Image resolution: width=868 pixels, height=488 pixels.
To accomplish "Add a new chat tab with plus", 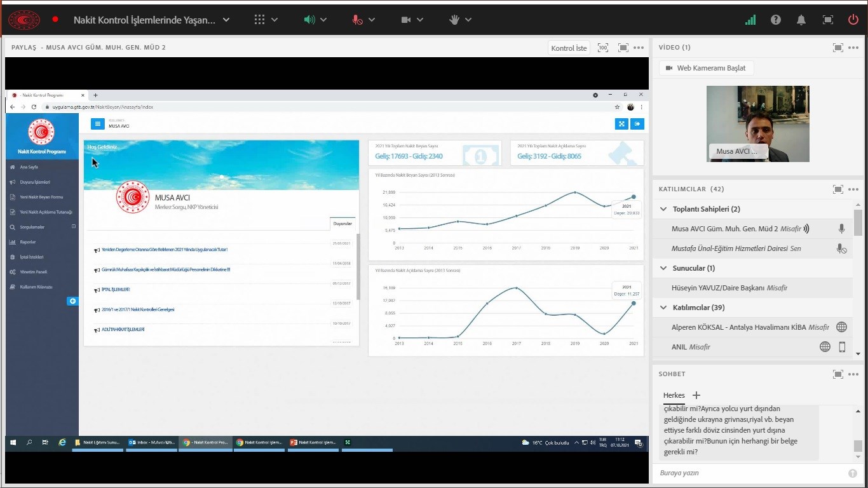I will tap(696, 395).
